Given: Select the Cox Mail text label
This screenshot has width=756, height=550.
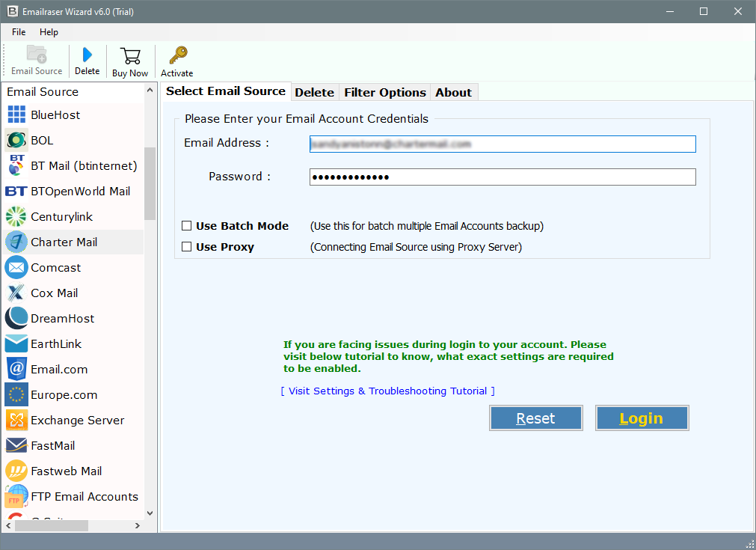Looking at the screenshot, I should [x=55, y=293].
